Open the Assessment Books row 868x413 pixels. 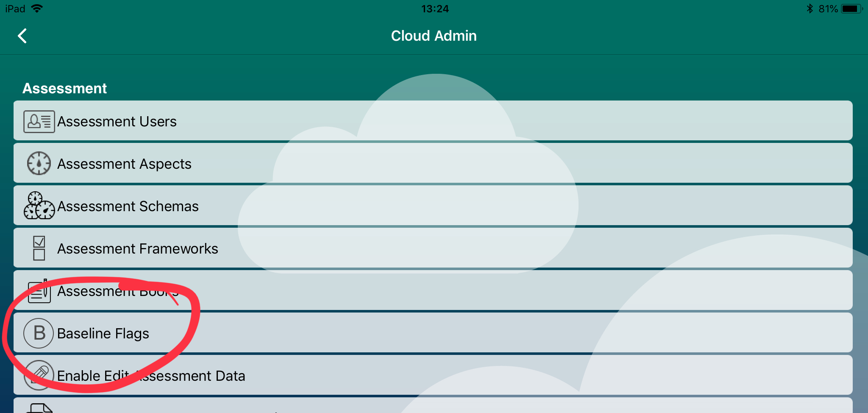point(433,290)
